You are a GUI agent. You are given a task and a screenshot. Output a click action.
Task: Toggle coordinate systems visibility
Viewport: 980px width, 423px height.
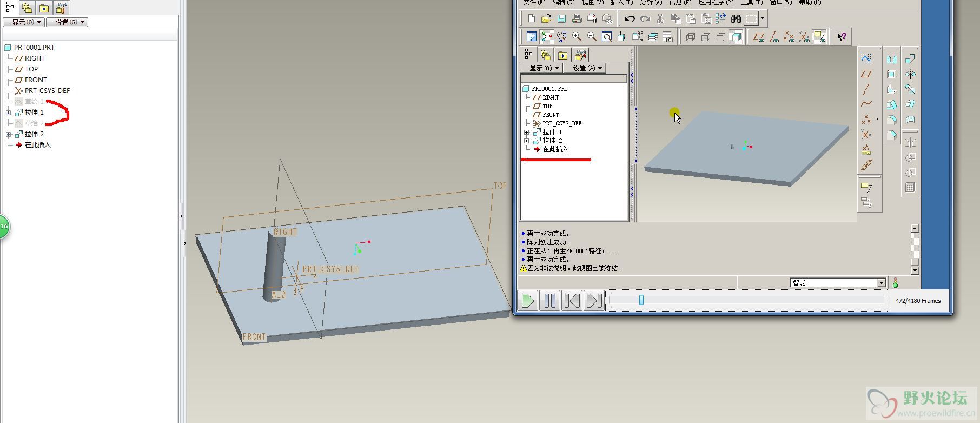click(804, 37)
